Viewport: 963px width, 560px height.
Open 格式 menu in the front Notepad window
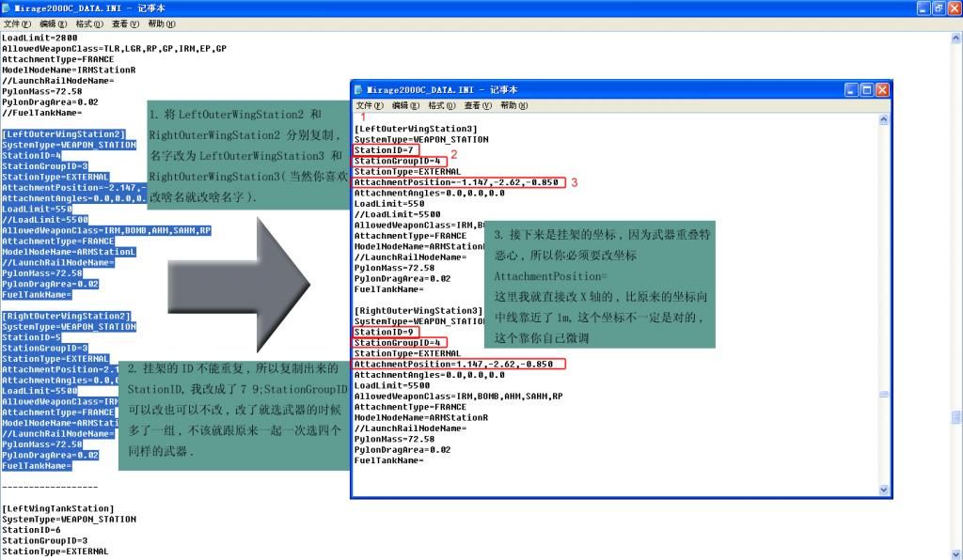(x=442, y=105)
